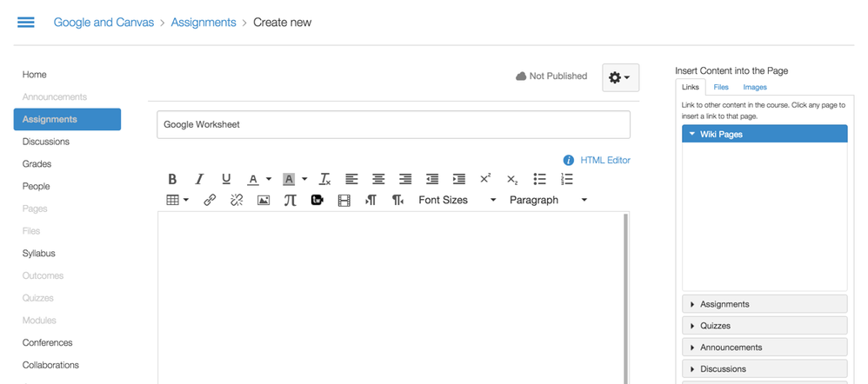
Task: Open Syllabus in course navigation
Action: coord(39,253)
